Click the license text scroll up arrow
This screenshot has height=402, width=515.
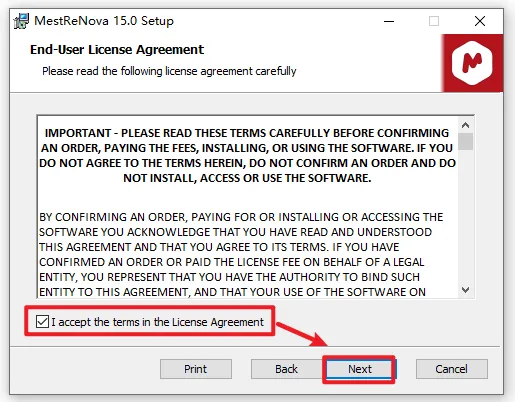[466, 125]
